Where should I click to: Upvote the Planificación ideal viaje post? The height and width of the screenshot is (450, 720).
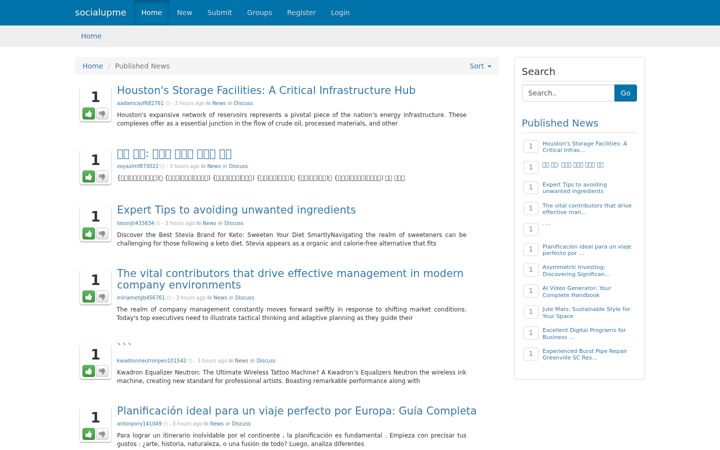point(89,434)
